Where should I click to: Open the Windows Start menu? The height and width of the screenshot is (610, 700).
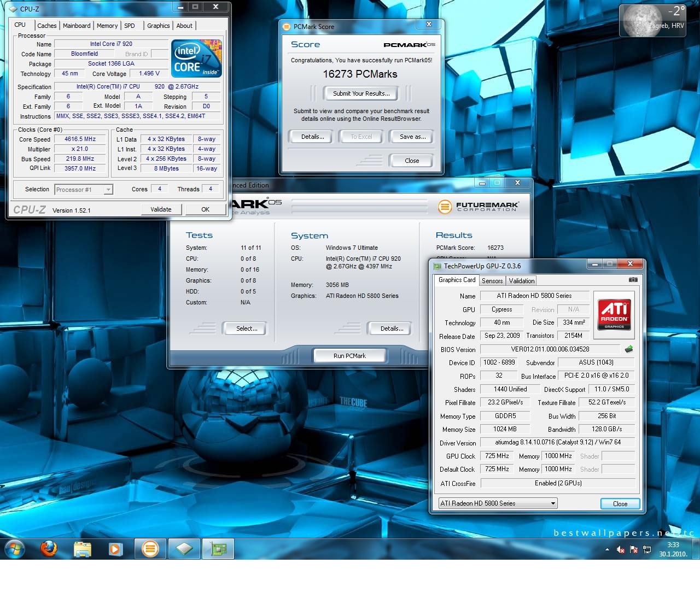click(x=15, y=548)
